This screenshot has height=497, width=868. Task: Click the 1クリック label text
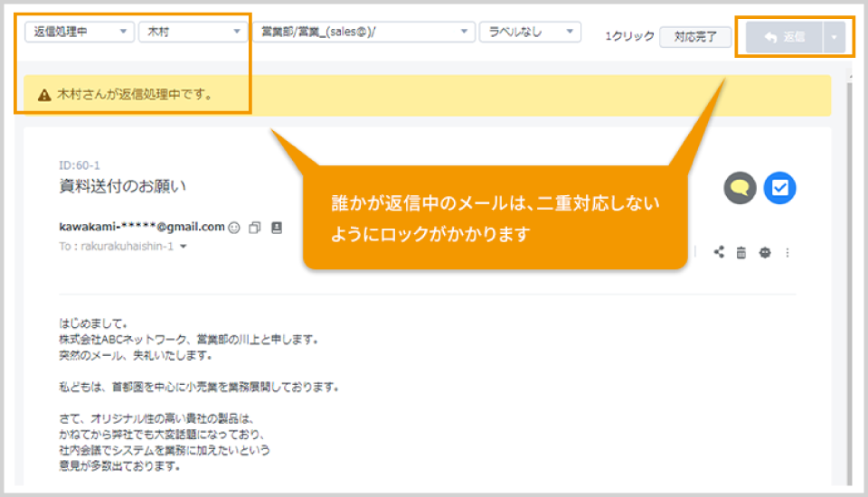coord(629,36)
